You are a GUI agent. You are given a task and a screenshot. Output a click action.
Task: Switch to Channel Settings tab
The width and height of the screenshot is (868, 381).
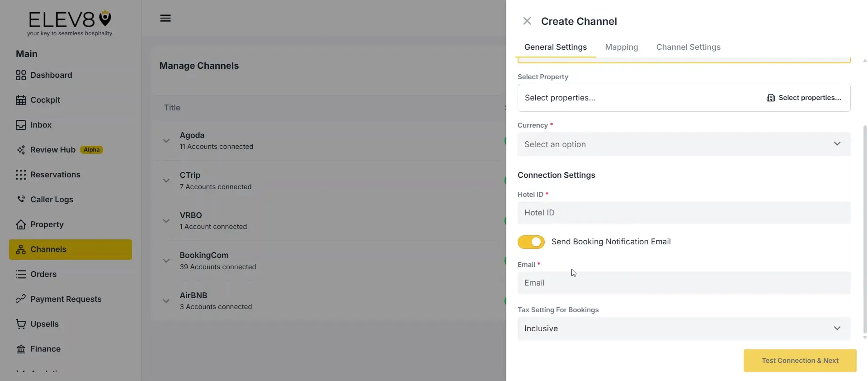pos(689,47)
